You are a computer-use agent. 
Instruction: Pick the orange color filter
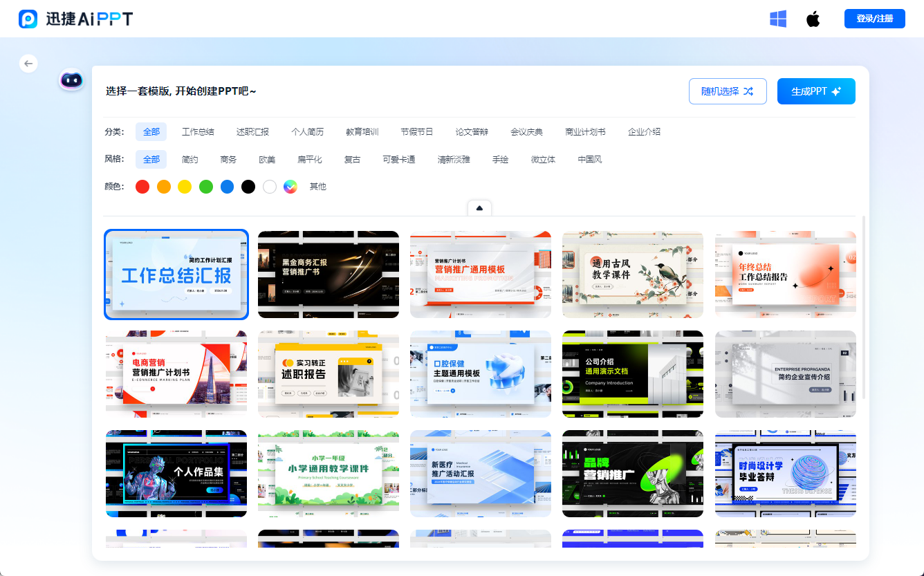(x=164, y=187)
